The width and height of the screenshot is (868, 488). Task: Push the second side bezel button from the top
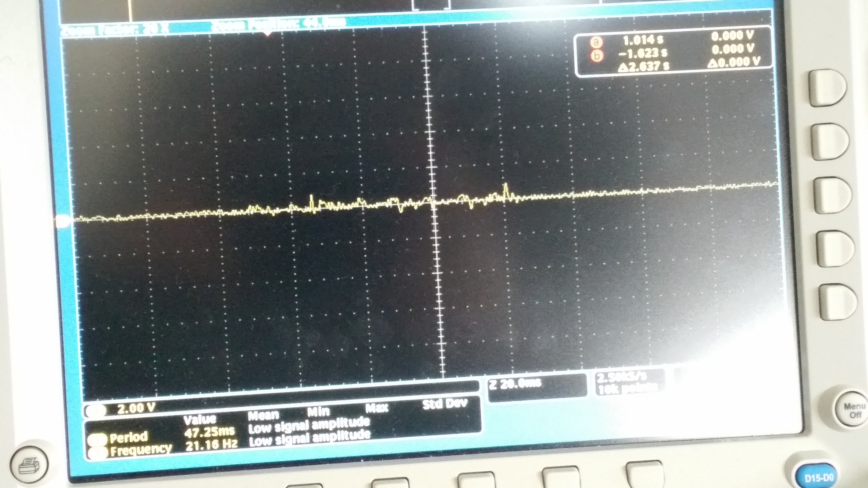(x=830, y=141)
